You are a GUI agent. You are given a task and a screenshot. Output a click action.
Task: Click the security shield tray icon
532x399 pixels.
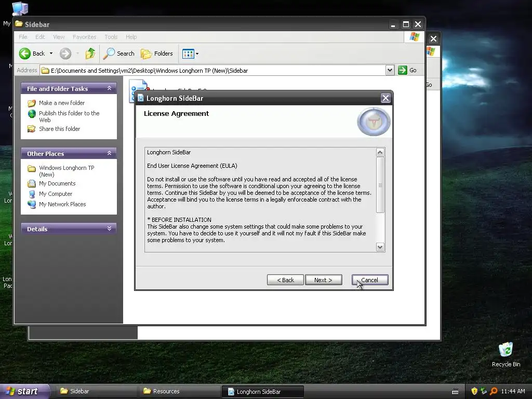[474, 391]
